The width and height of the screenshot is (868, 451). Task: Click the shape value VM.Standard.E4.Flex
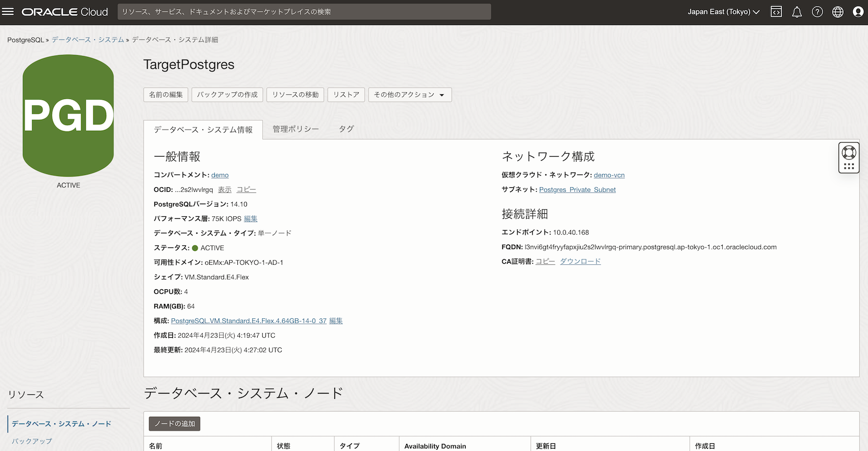point(217,277)
